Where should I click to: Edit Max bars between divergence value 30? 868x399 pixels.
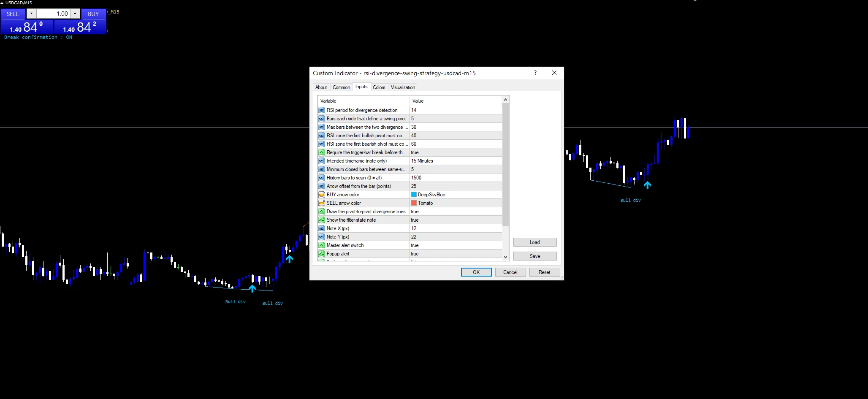tap(456, 127)
